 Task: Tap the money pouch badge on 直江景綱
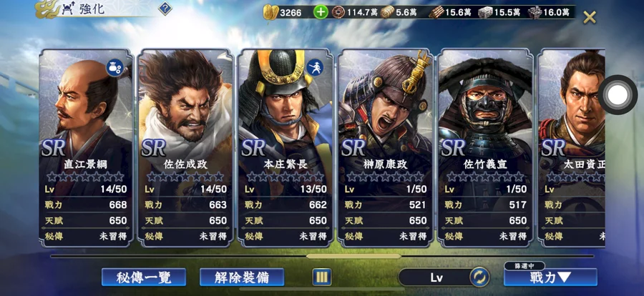tap(115, 68)
